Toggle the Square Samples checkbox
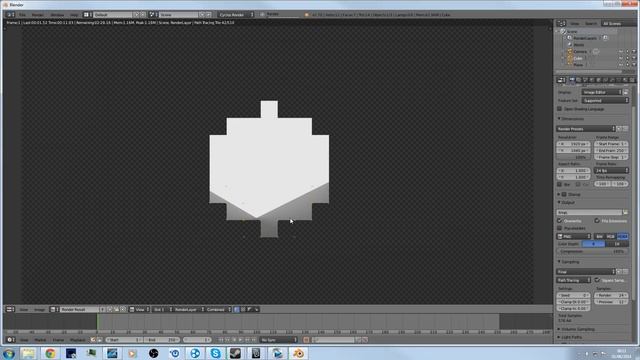This screenshot has height=360, width=640. 597,280
